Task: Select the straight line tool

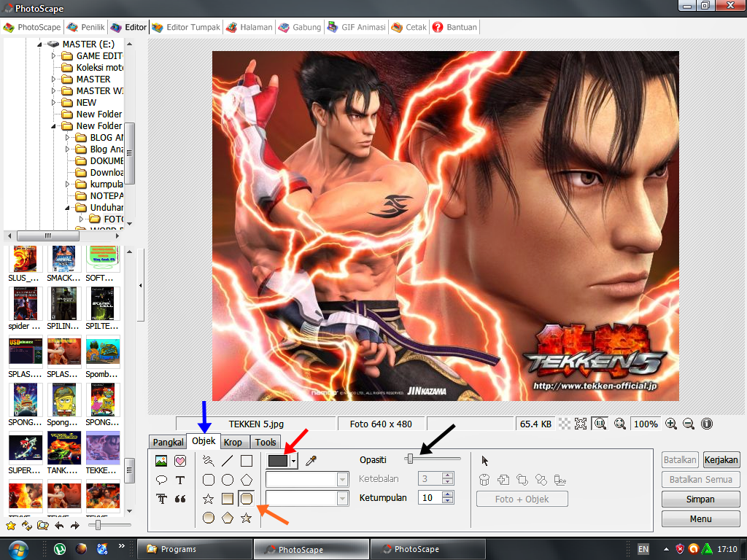Action: coord(228,461)
